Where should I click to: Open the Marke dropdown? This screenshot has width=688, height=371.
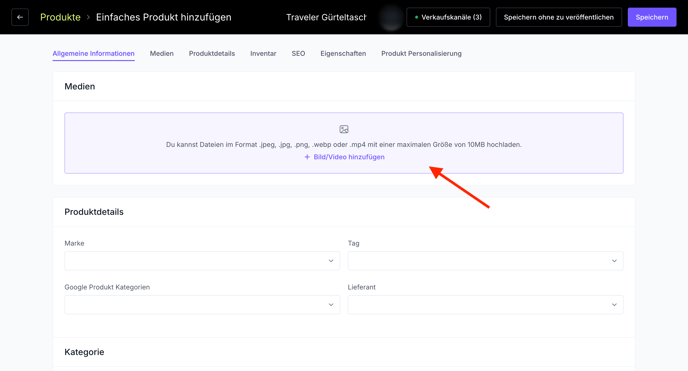pyautogui.click(x=202, y=261)
